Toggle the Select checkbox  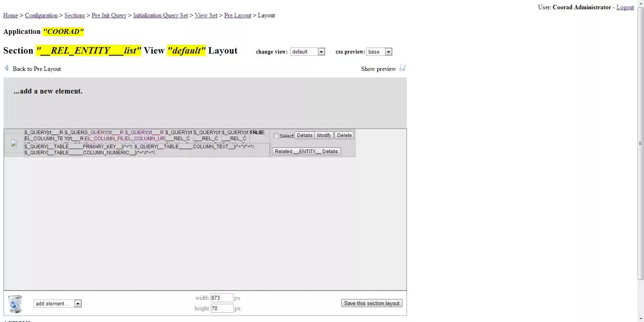(x=276, y=136)
